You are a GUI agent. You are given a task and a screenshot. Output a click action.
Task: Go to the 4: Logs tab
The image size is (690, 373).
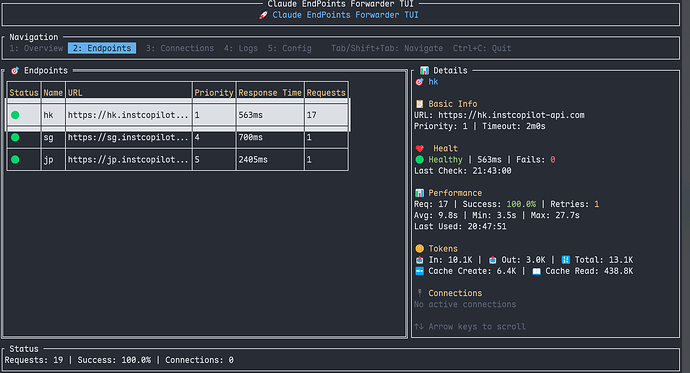pyautogui.click(x=241, y=48)
